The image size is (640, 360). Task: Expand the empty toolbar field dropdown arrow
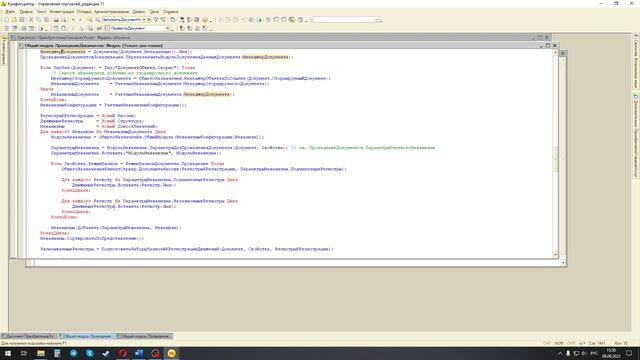[377, 20]
